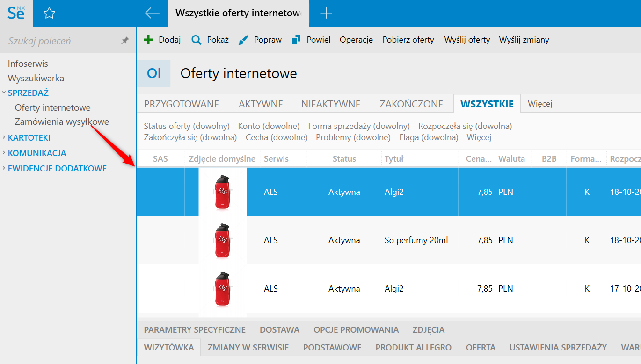Open the Status oferty filter
The width and height of the screenshot is (641, 364).
187,126
